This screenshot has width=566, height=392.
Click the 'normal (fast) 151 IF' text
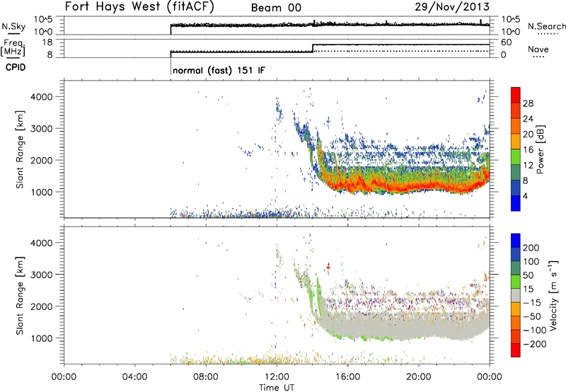tap(219, 70)
